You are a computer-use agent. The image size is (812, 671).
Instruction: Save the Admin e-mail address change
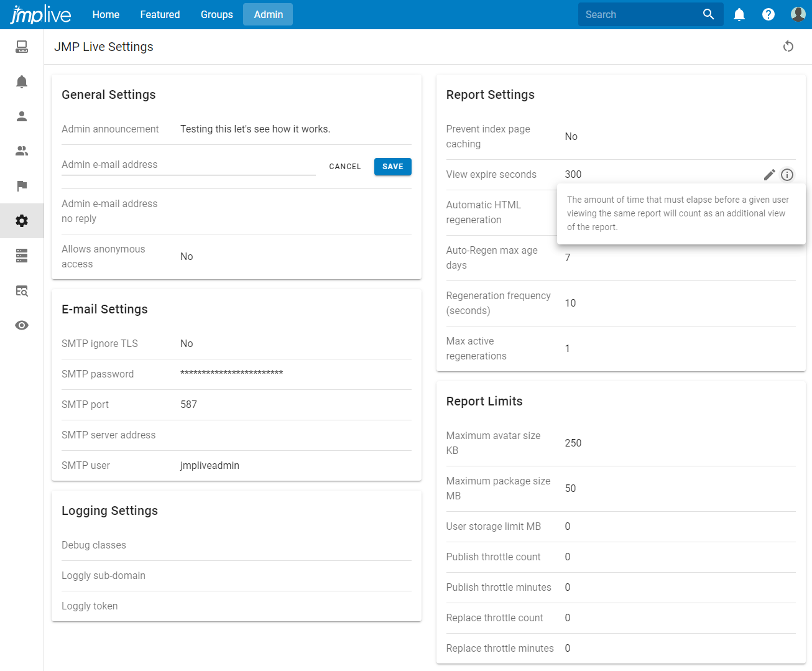pyautogui.click(x=392, y=167)
